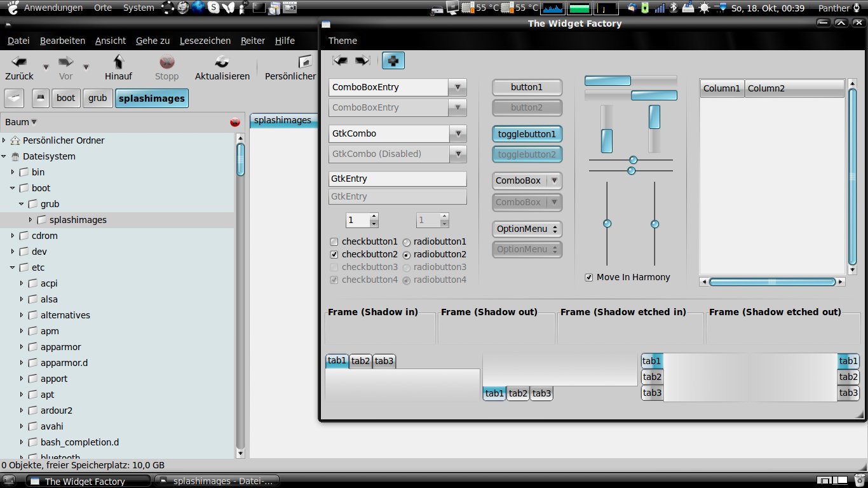Click the tree list horizontal scrollbar thumb
Viewport: 868px width, 488px height.
(772, 281)
